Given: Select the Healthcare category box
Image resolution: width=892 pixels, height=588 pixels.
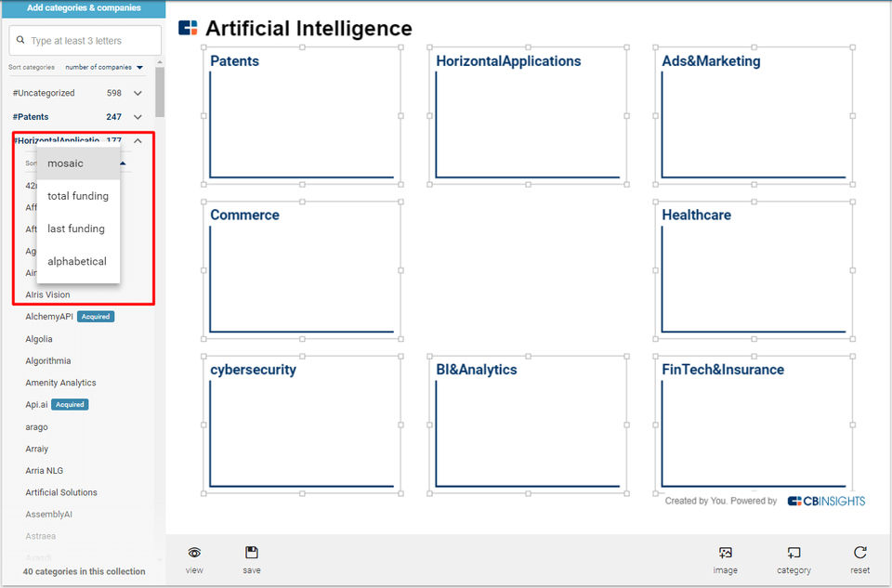Looking at the screenshot, I should pos(754,270).
